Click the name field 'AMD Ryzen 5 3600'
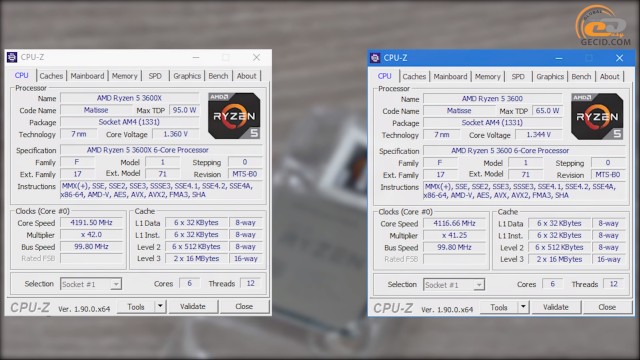Screen dimensions: 640x360 tap(492, 99)
